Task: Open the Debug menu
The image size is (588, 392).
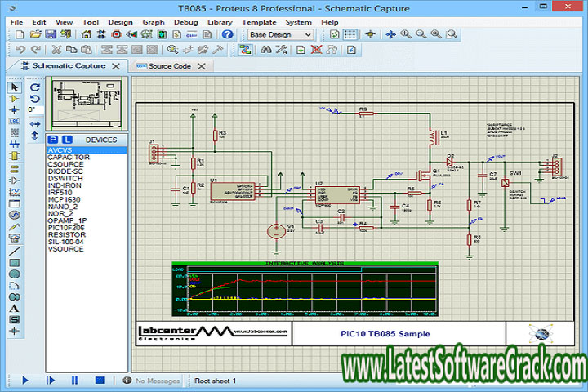Action: point(185,21)
